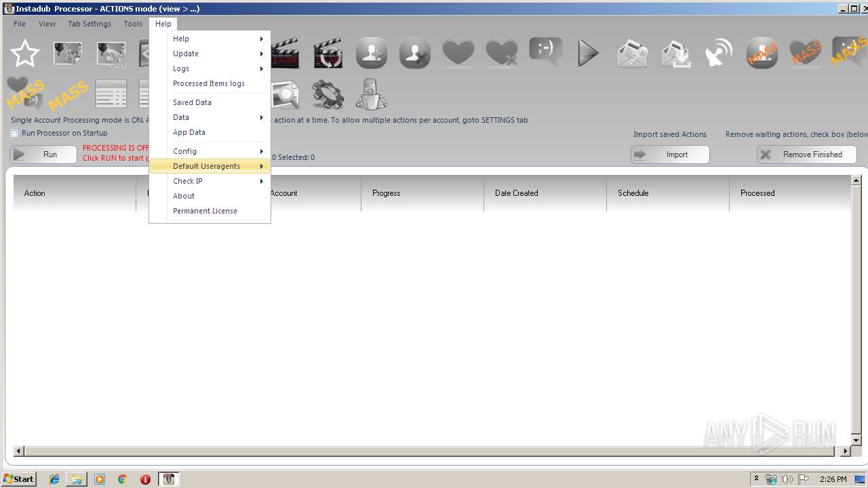Image resolution: width=868 pixels, height=488 pixels.
Task: Click the comment speech bubble icon
Action: pos(546,52)
